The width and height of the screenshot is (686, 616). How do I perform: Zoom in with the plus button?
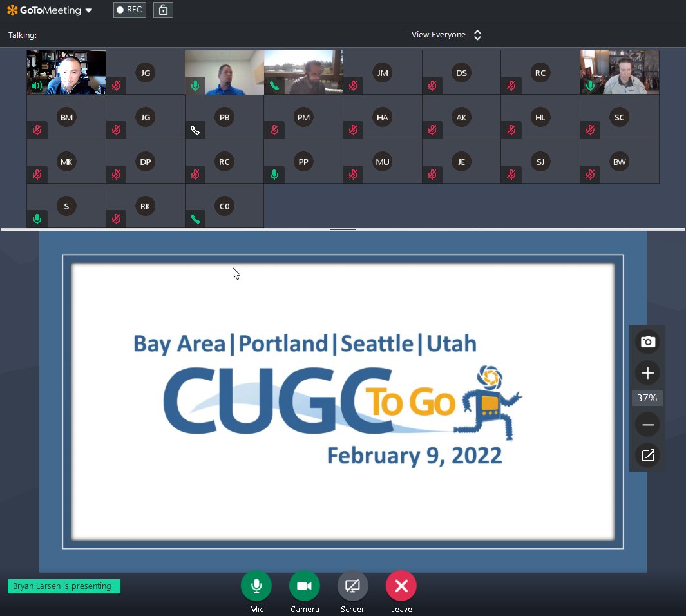647,372
